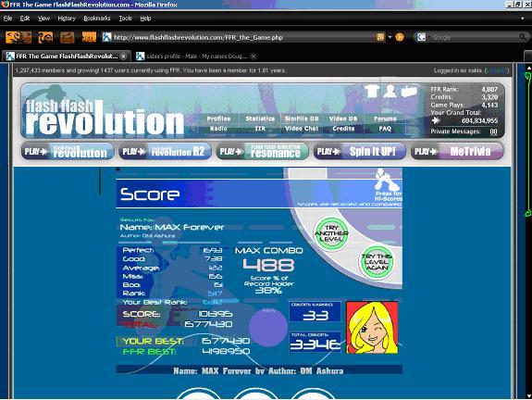This screenshot has height=400, width=532.
Task: Click the flash flash revolution logo
Action: click(104, 118)
